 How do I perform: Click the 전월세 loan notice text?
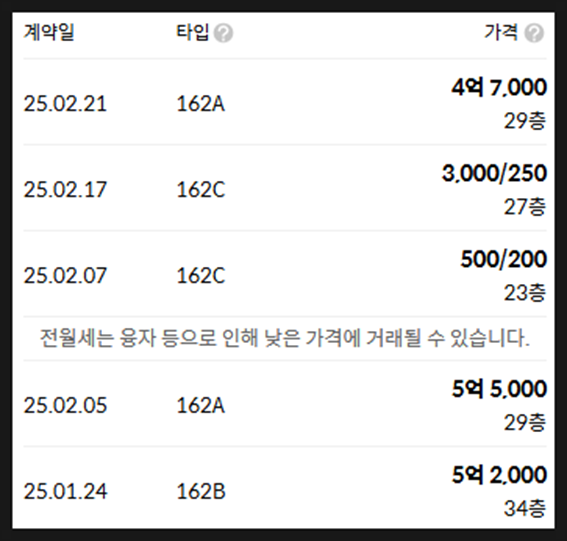coord(285,338)
